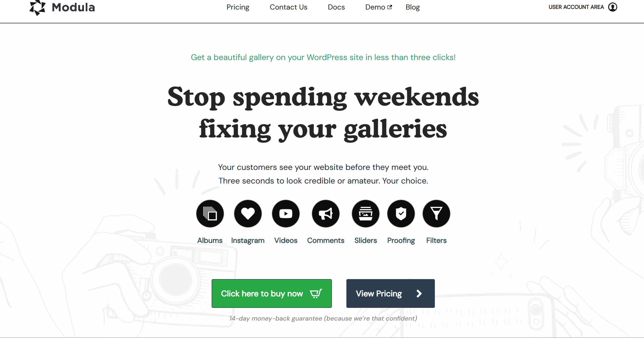Click the Albums text label
This screenshot has height=338, width=644.
(x=210, y=240)
